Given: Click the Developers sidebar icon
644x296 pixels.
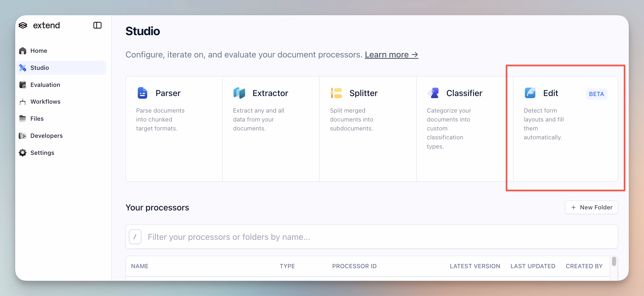Looking at the screenshot, I should point(23,136).
